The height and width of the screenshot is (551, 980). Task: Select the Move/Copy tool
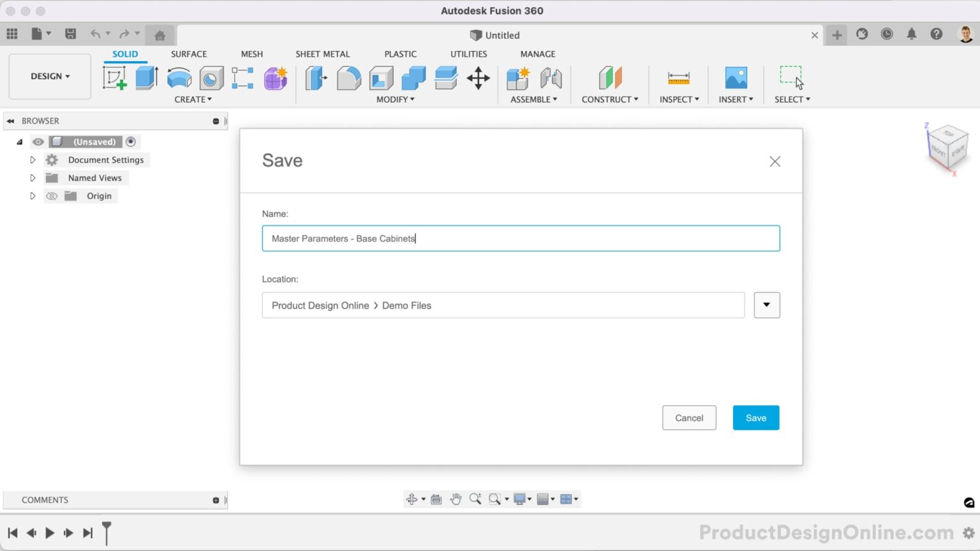(x=478, y=77)
